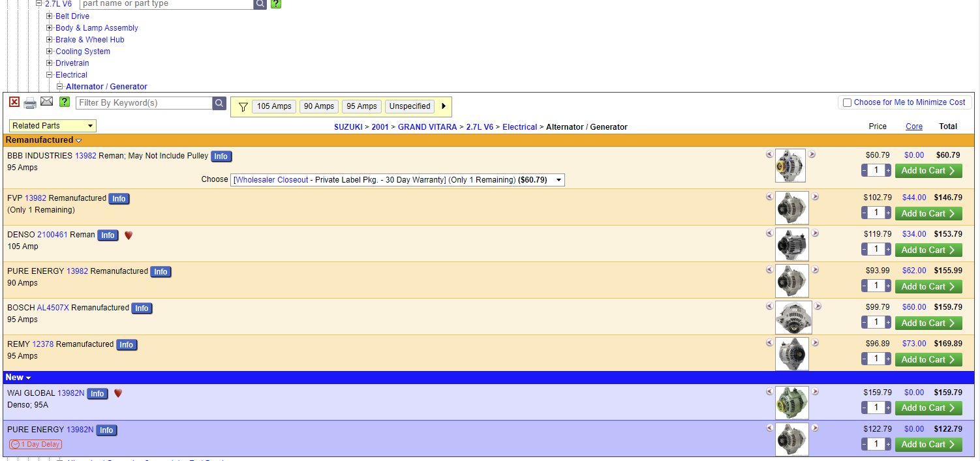Open DENSO part number 2100461 link
Screen dimensions: 980x461
52,235
